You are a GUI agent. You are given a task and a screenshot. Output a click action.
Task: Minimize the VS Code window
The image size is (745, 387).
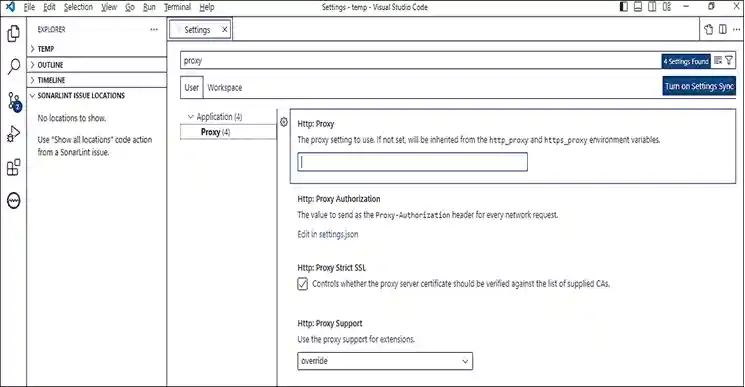(x=686, y=7)
